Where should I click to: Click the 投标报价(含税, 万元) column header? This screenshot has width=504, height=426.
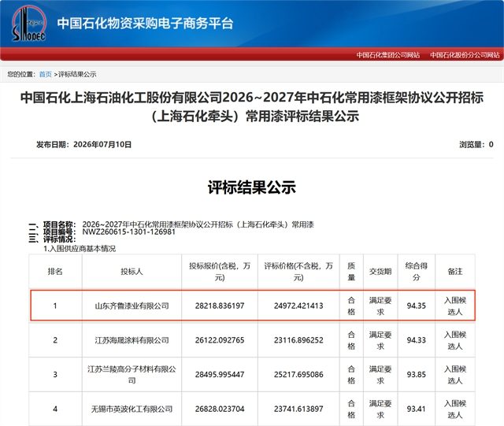220,272
